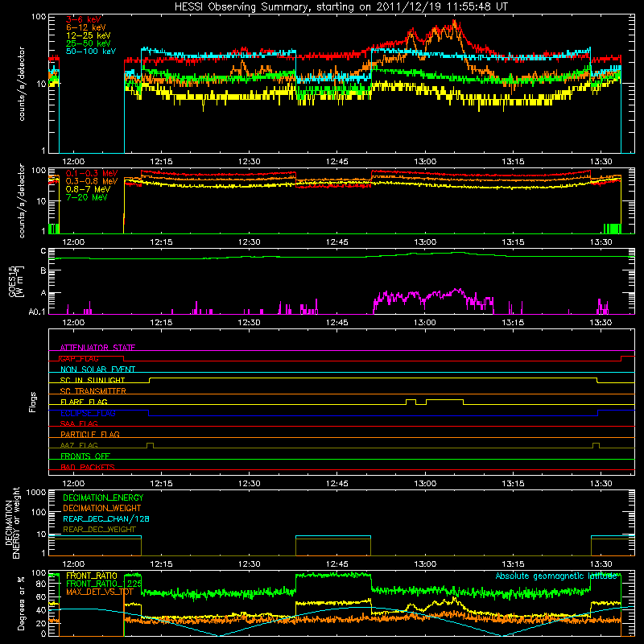Click the 12:15 tick below the top keV plot

[161, 162]
